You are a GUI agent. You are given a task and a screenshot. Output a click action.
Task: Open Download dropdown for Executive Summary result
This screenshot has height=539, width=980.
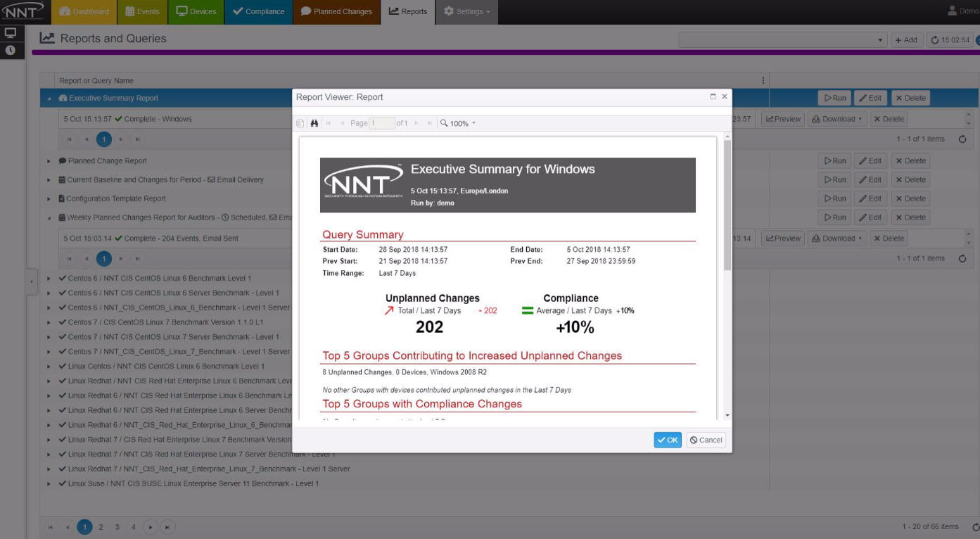coord(836,119)
